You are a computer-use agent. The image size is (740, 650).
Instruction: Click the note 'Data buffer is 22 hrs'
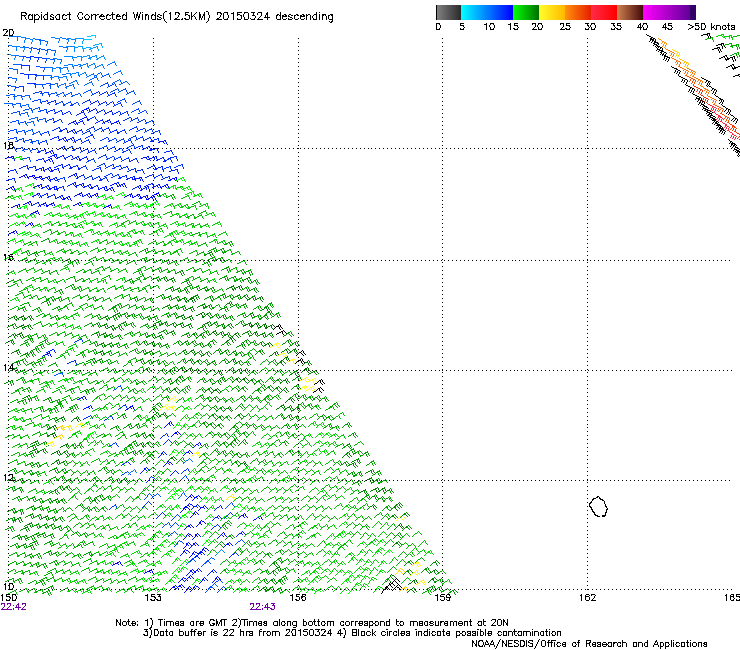tap(204, 633)
